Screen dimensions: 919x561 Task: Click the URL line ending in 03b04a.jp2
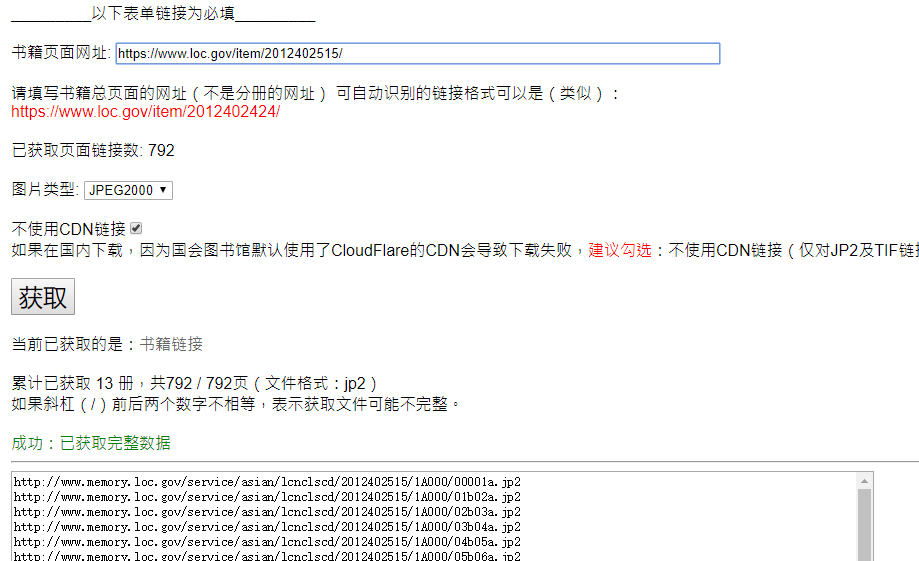(267, 527)
